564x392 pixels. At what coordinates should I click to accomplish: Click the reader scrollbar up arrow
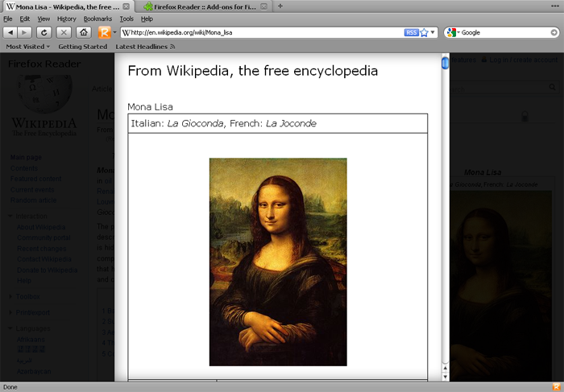click(x=446, y=368)
